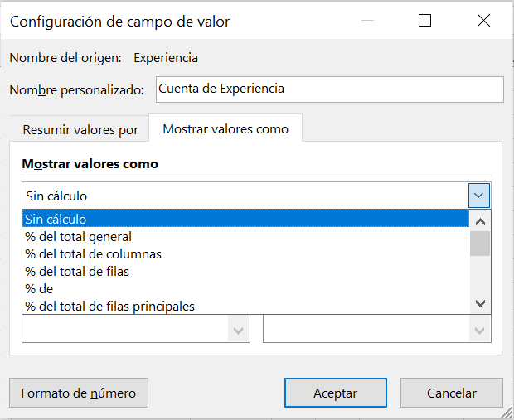The height and width of the screenshot is (420, 514).
Task: Click the list scroll down arrow
Action: 480,303
